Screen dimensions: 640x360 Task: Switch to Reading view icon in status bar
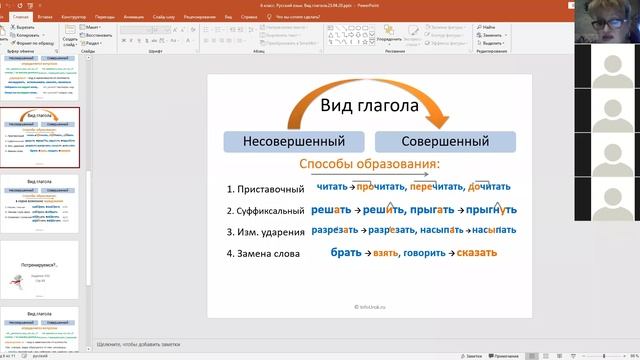point(560,356)
